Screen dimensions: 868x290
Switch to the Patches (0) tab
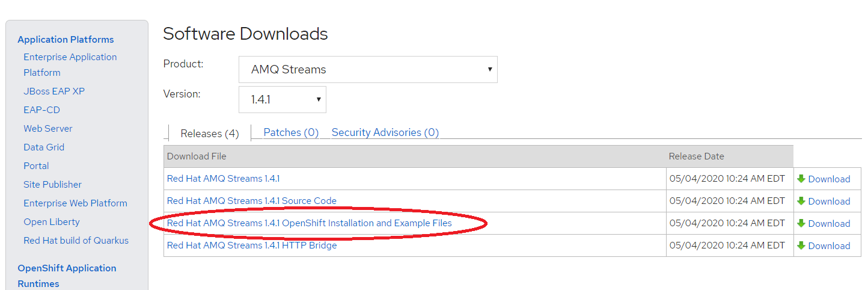(x=291, y=132)
